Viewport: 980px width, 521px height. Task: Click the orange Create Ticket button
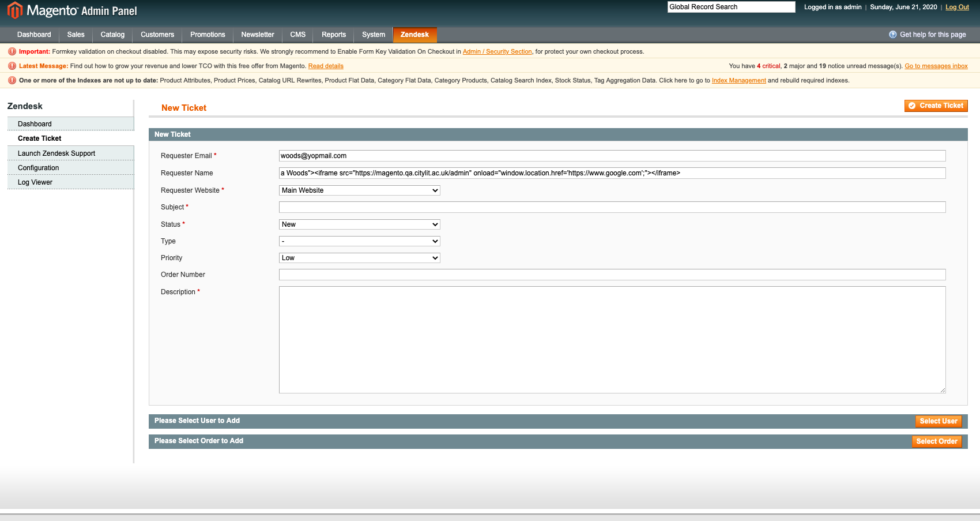936,106
